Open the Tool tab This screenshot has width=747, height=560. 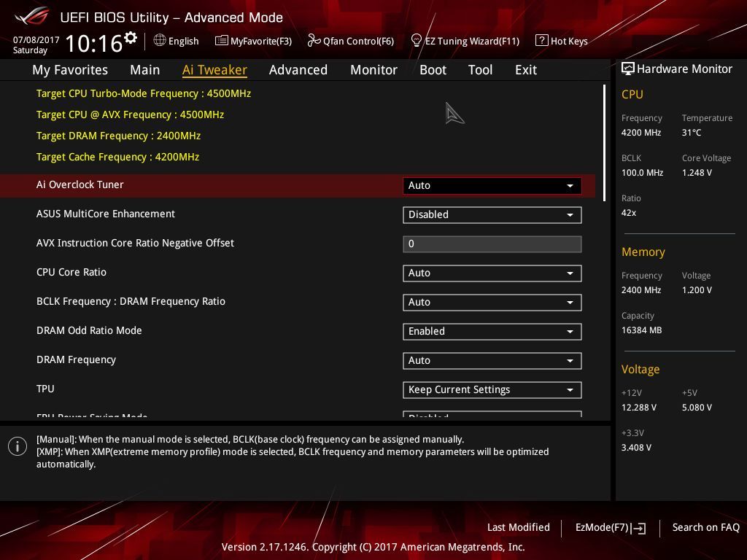[480, 69]
